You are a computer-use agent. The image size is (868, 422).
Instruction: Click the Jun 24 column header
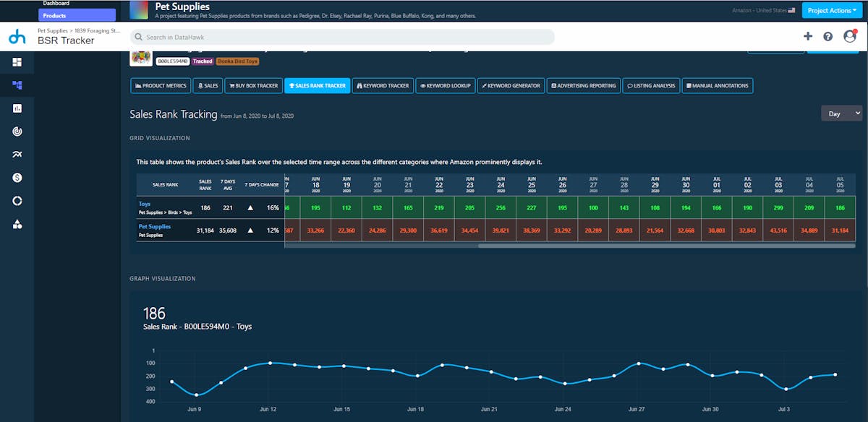coord(501,184)
